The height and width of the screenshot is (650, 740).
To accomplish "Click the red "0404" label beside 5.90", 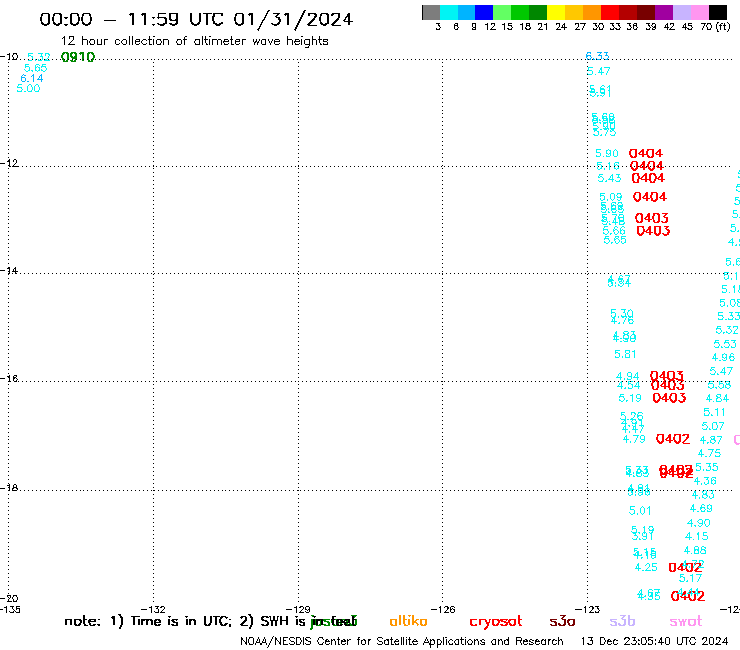I will tap(646, 153).
